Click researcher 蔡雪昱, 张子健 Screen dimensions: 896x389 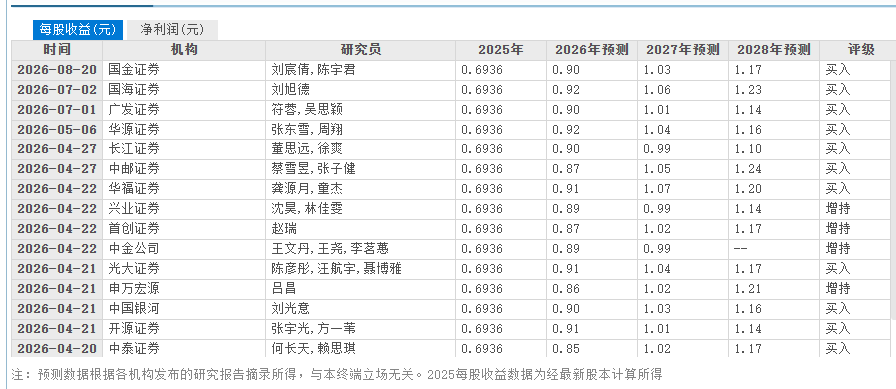pyautogui.click(x=314, y=170)
